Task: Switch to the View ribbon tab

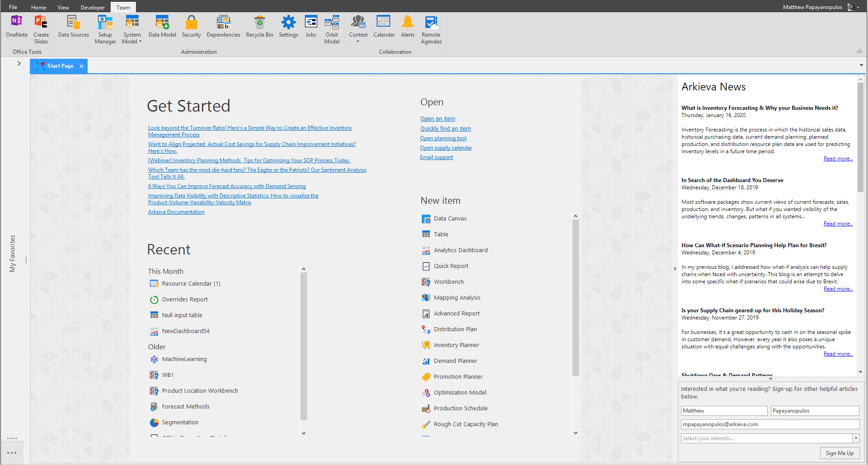Action: (x=63, y=7)
